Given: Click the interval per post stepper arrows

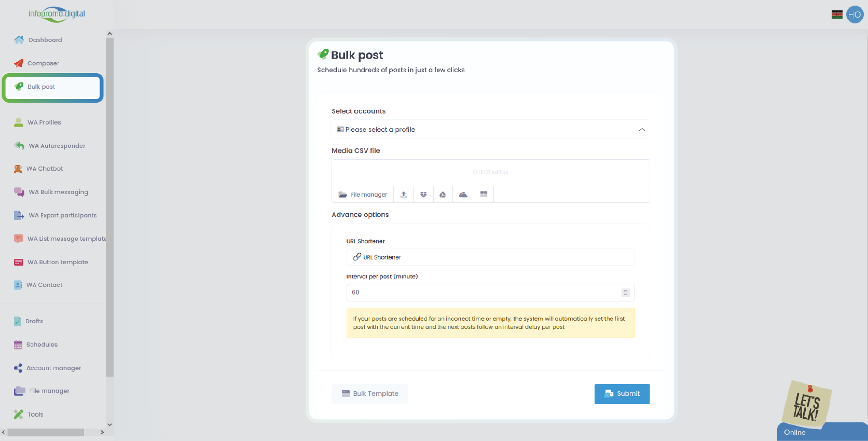Looking at the screenshot, I should click(625, 293).
